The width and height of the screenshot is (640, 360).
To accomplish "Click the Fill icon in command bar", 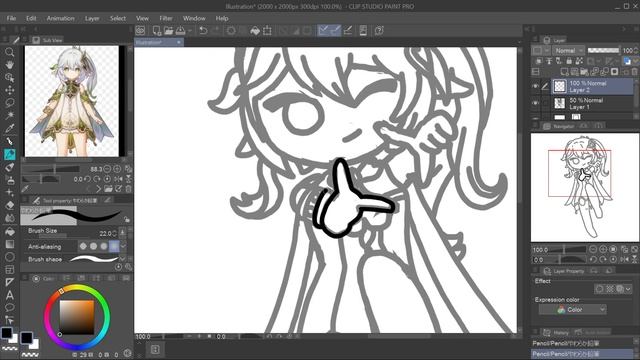I will (x=255, y=31).
